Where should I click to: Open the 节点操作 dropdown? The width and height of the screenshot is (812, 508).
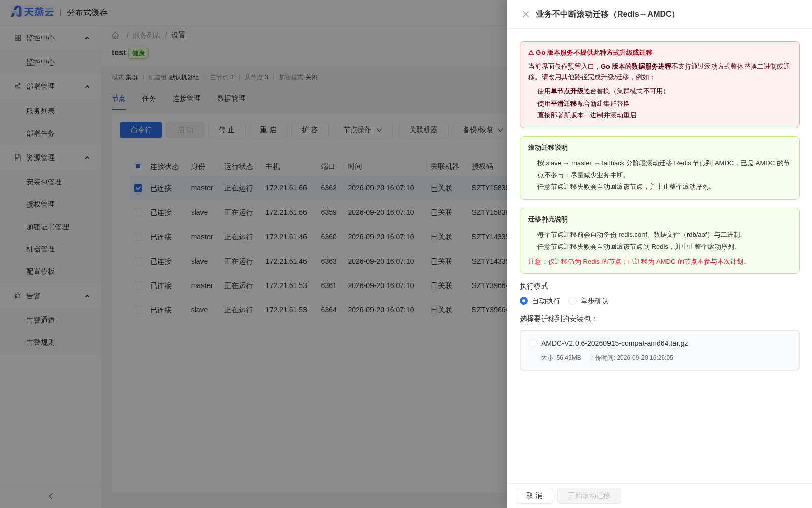(x=363, y=130)
